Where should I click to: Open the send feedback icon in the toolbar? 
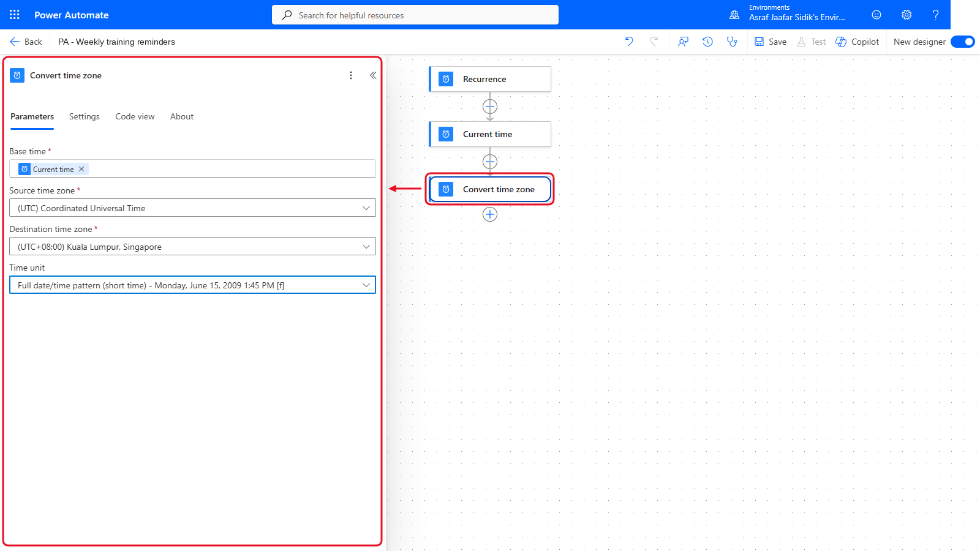683,42
